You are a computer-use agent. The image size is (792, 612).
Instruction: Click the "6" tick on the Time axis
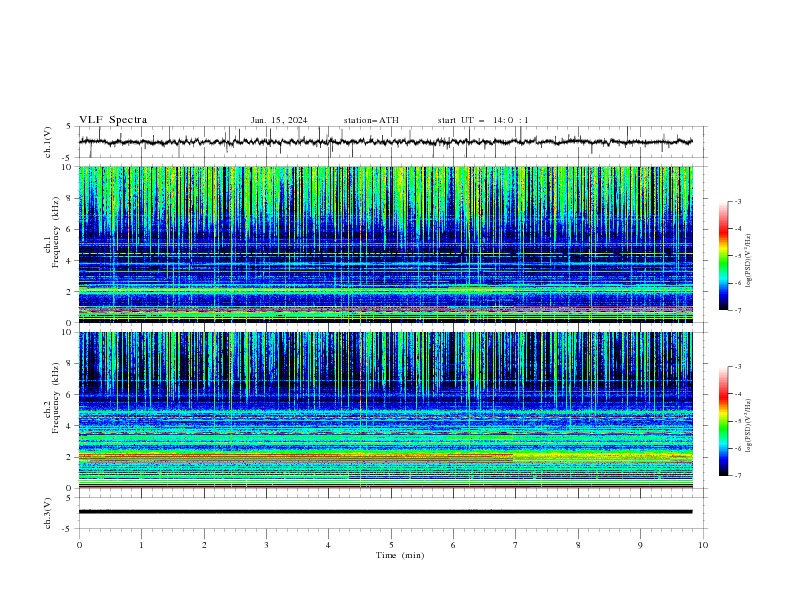point(454,545)
